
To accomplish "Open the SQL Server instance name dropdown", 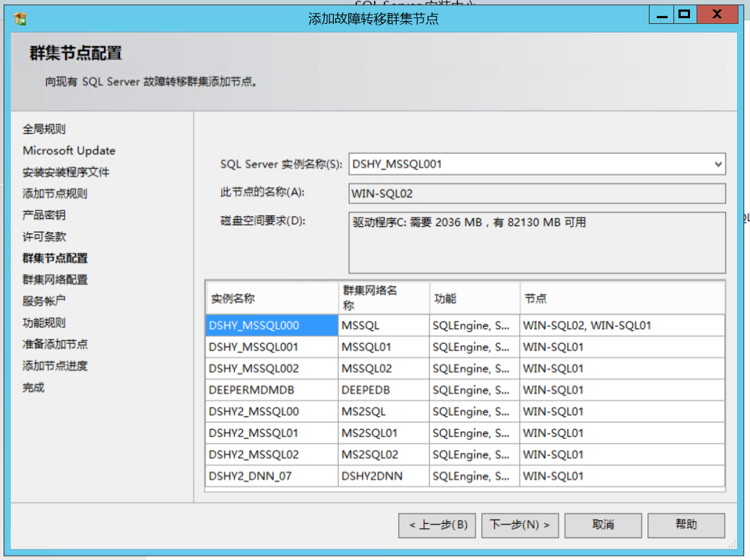I will pos(718,164).
